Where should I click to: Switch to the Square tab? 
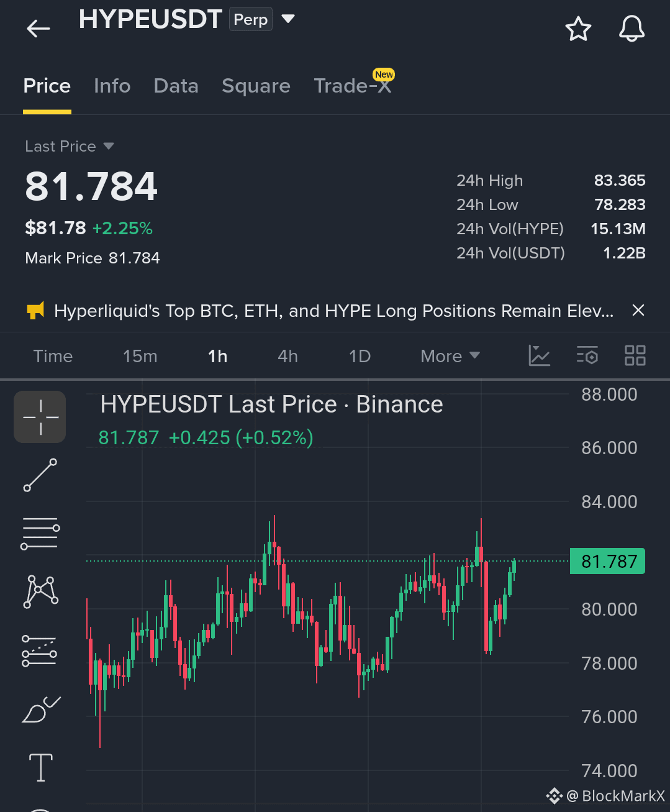256,86
